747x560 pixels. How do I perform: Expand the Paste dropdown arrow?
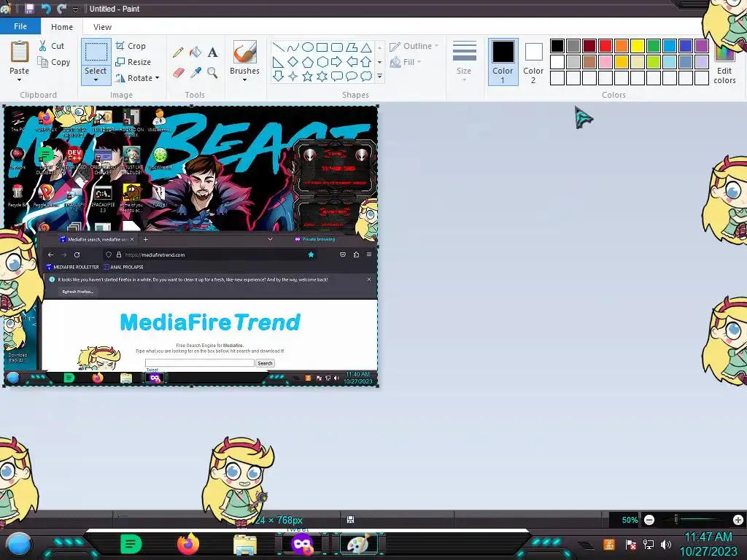pos(19,80)
